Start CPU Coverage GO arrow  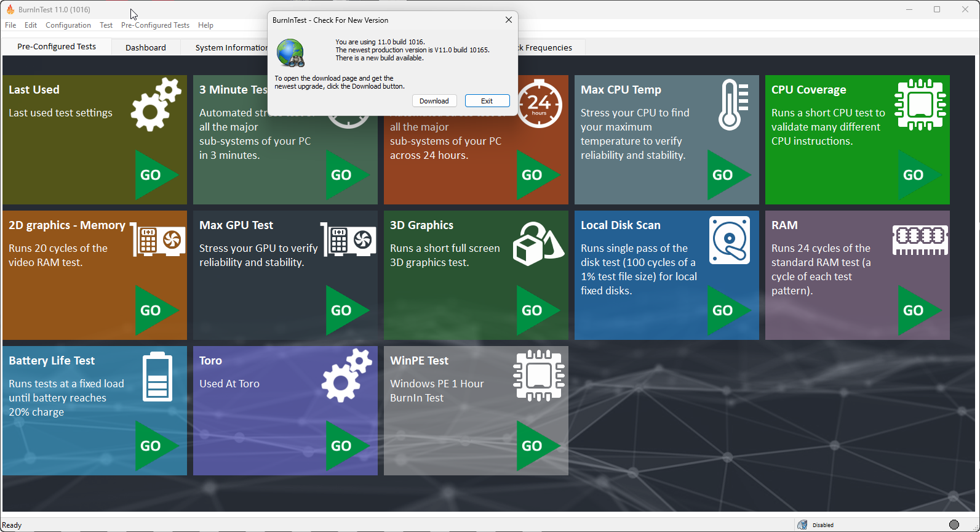(x=920, y=175)
